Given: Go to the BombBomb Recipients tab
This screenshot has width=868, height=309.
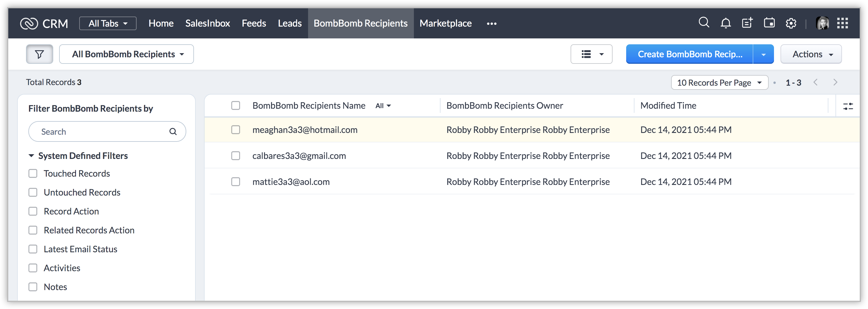Looking at the screenshot, I should point(361,23).
